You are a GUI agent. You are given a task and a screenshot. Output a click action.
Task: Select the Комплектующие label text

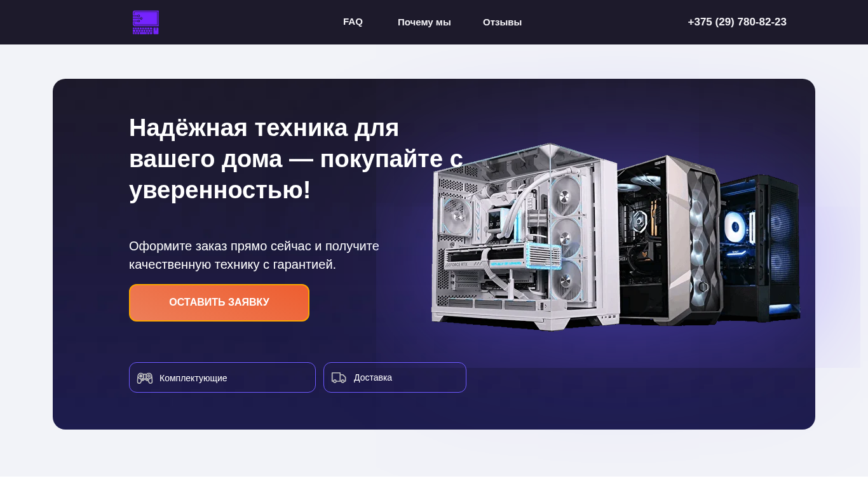click(193, 378)
